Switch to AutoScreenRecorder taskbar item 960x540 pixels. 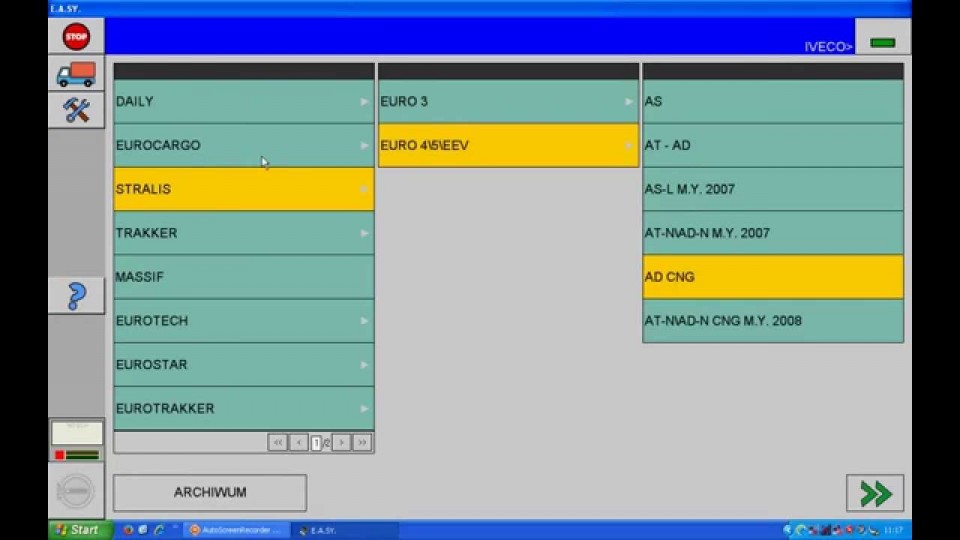coord(236,530)
